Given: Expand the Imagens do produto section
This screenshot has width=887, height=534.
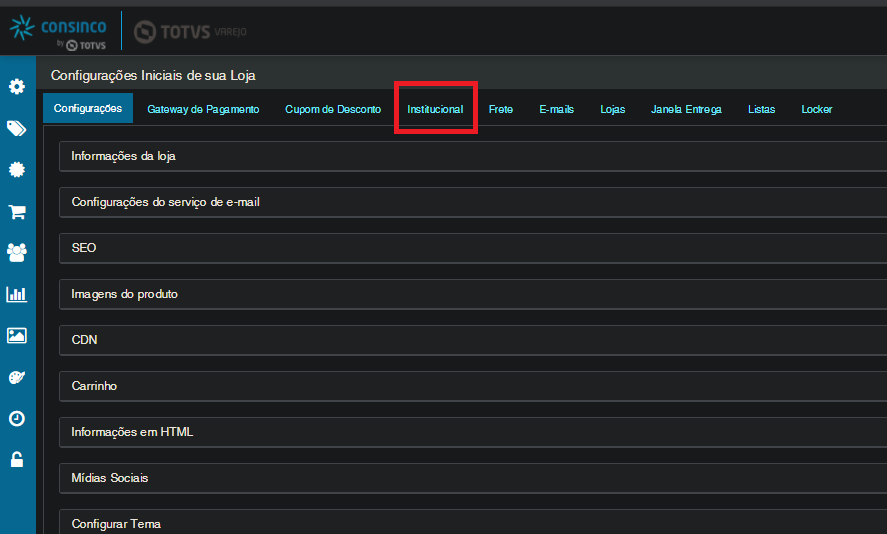Looking at the screenshot, I should coord(473,294).
